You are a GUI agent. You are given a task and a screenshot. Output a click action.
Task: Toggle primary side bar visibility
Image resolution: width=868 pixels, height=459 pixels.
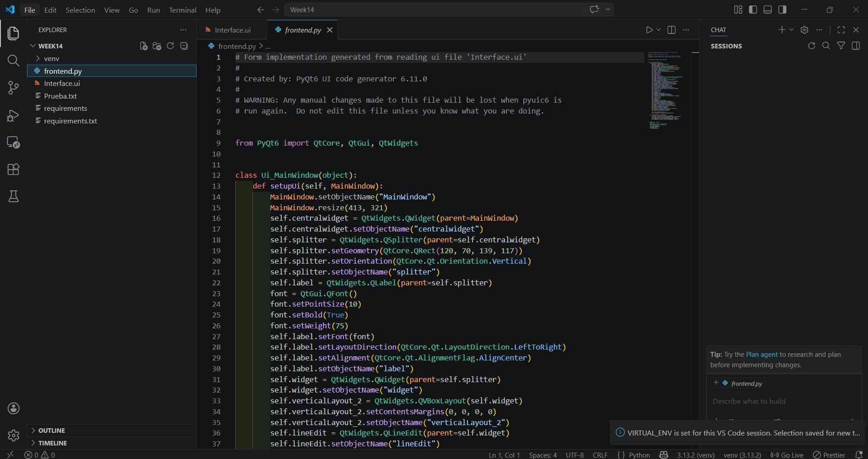pos(753,9)
